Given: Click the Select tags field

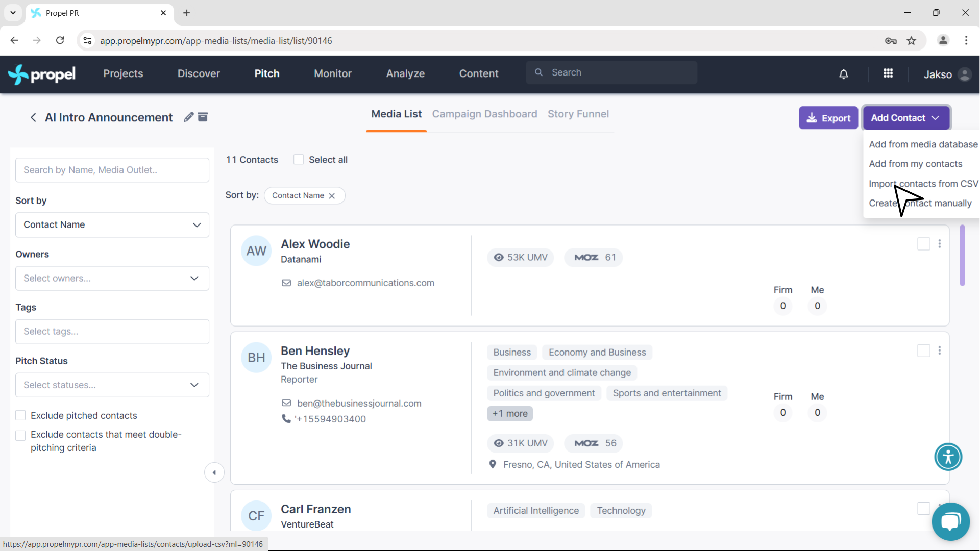Looking at the screenshot, I should click(x=112, y=332).
